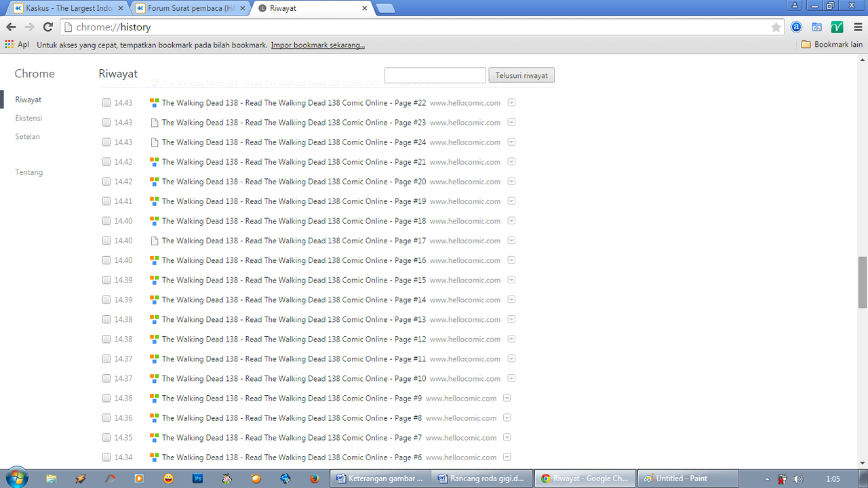This screenshot has width=868, height=488.
Task: Show hidden tray icons arrow
Action: click(767, 479)
